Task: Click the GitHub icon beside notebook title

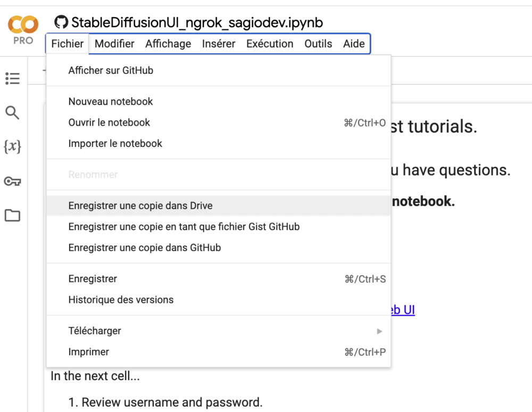Action: 61,22
